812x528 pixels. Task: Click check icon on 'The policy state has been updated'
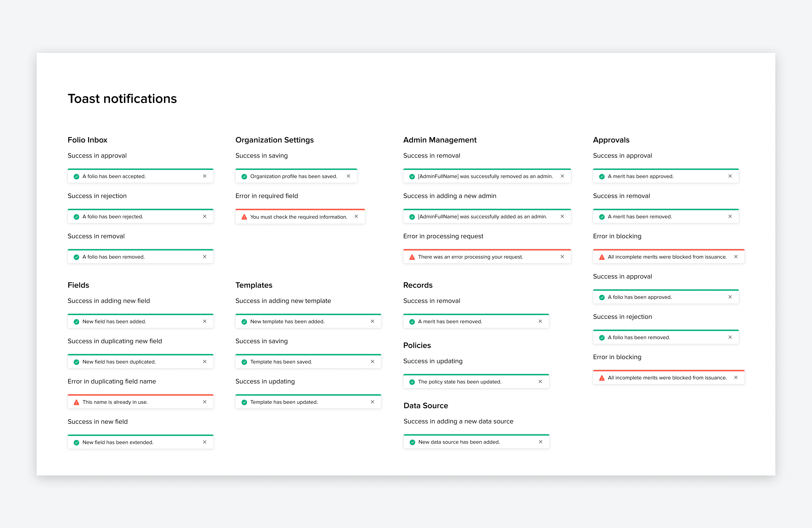412,382
